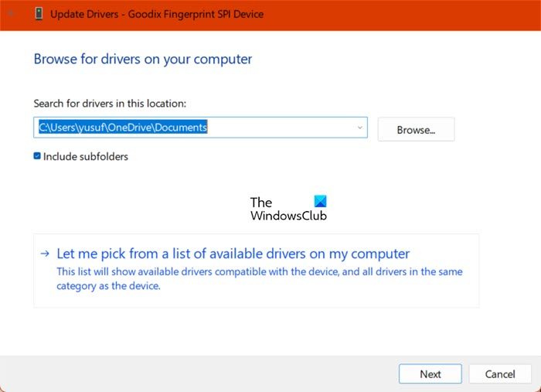Click the back arrow in title bar
Screen dimensions: 541x392
click(11, 14)
